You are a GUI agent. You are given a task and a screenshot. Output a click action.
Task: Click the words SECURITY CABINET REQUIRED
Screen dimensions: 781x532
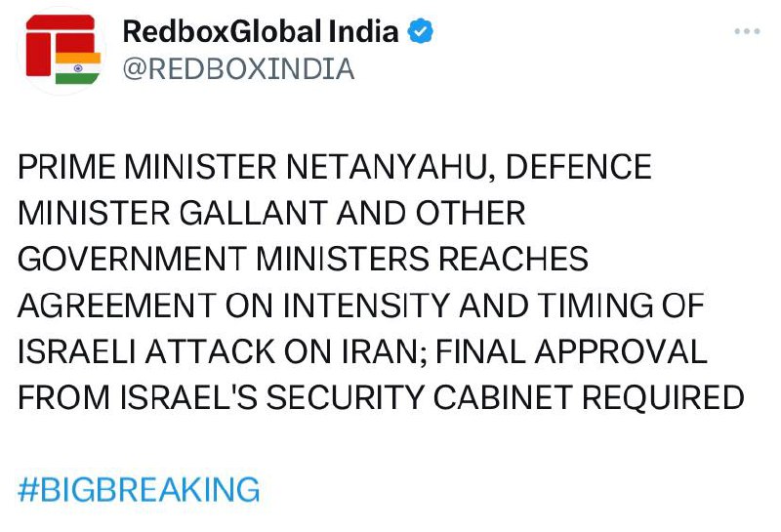click(x=505, y=398)
